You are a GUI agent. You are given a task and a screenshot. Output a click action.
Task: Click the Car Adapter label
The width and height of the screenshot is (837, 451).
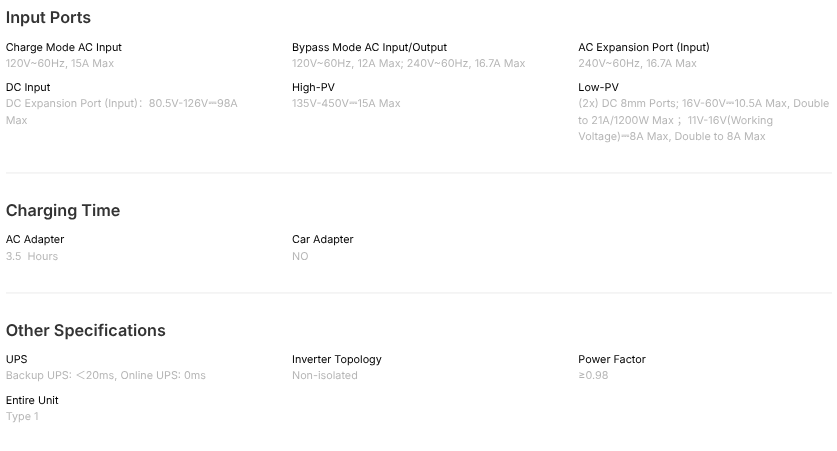(322, 239)
